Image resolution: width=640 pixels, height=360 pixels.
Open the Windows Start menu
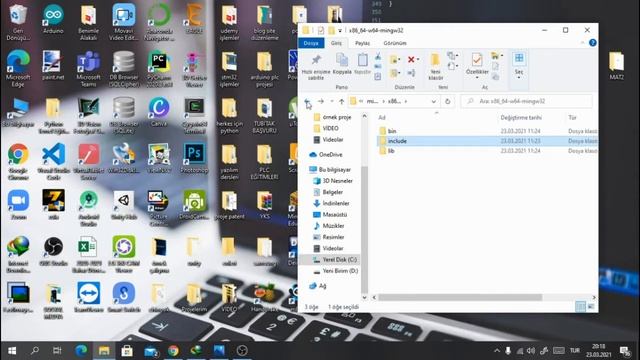coord(12,351)
